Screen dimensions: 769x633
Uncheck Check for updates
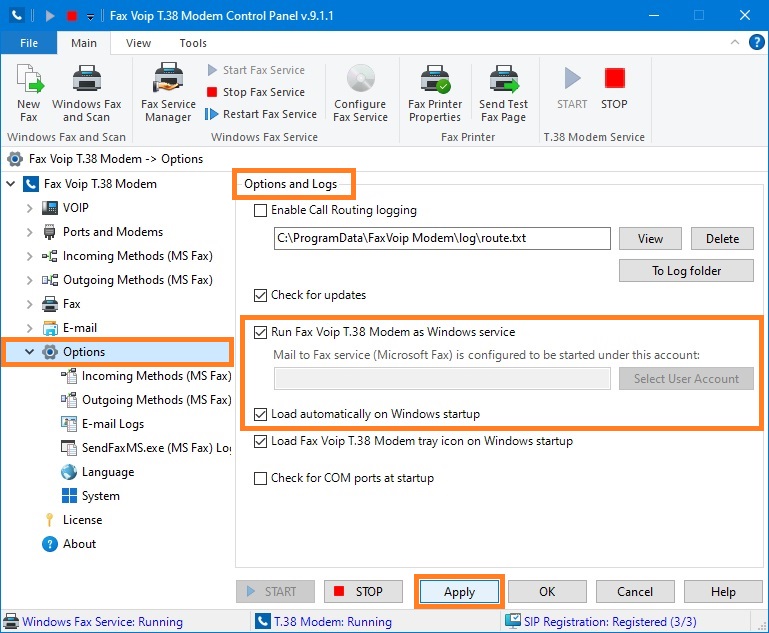[x=260, y=295]
